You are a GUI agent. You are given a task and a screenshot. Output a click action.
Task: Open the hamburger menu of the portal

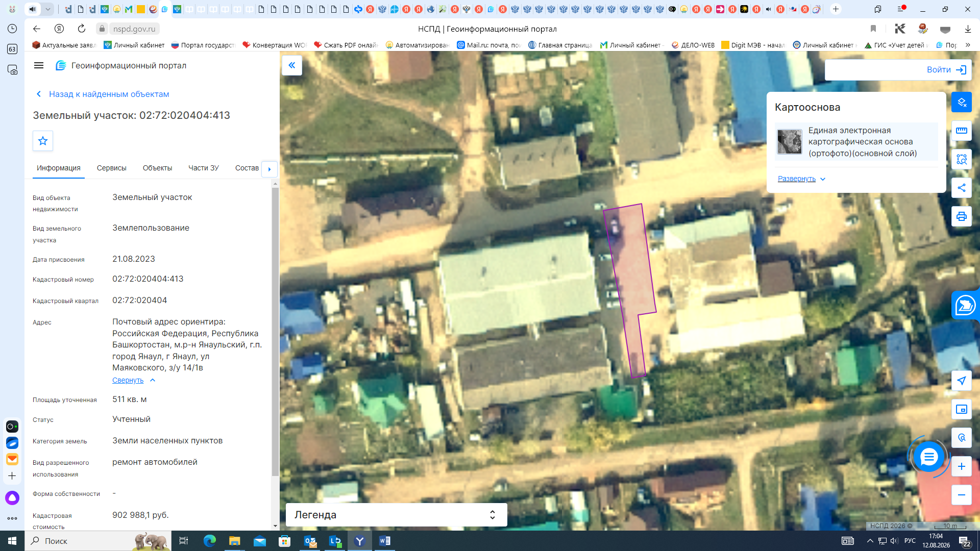click(x=39, y=65)
